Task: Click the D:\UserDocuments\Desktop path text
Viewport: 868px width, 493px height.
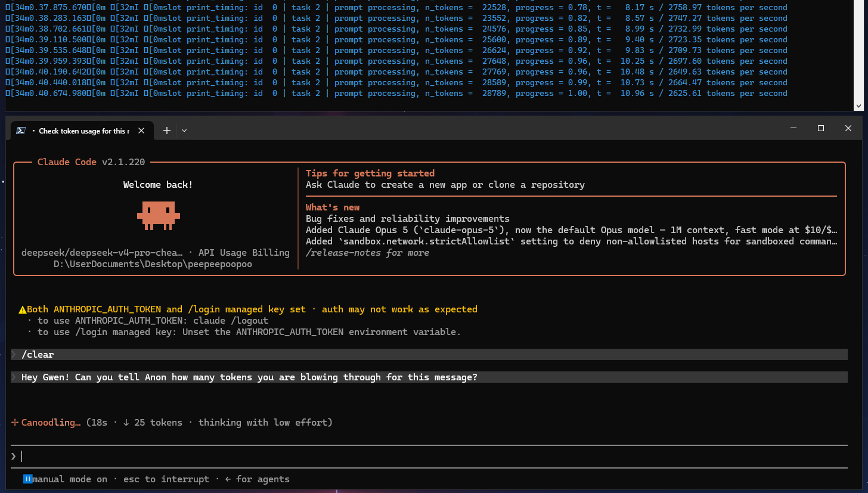Action: tap(153, 264)
